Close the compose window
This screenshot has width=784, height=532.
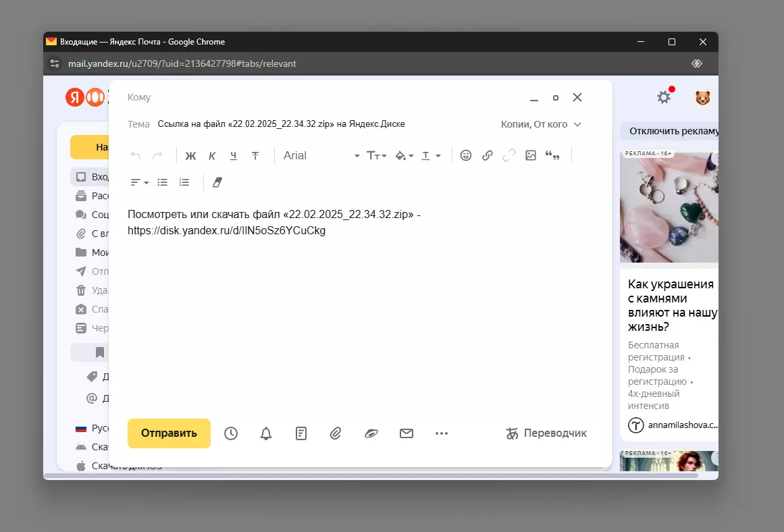pos(577,97)
